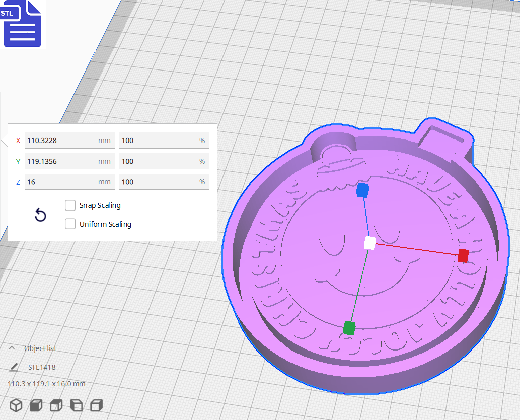Screen dimensions: 520x420
Task: Click the rename pencil icon beside STL1418
Action: click(13, 367)
